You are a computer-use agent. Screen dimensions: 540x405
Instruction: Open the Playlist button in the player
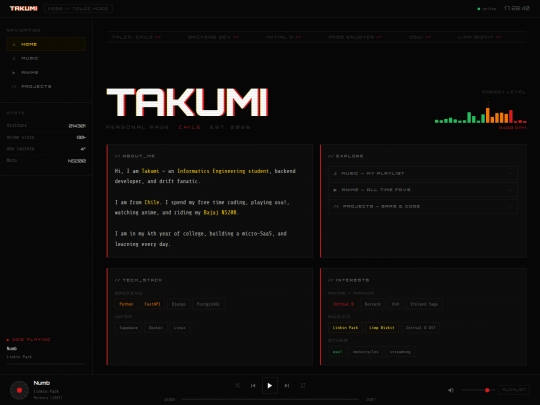point(514,390)
